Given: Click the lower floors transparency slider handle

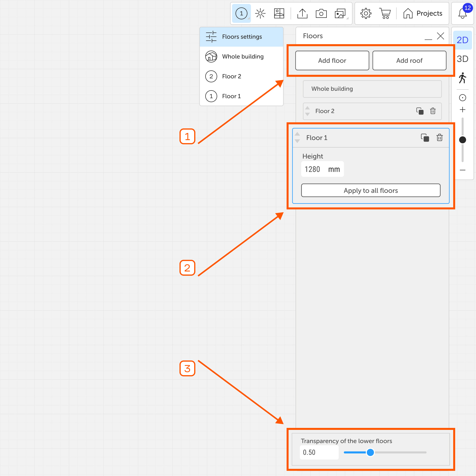Looking at the screenshot, I should (370, 452).
